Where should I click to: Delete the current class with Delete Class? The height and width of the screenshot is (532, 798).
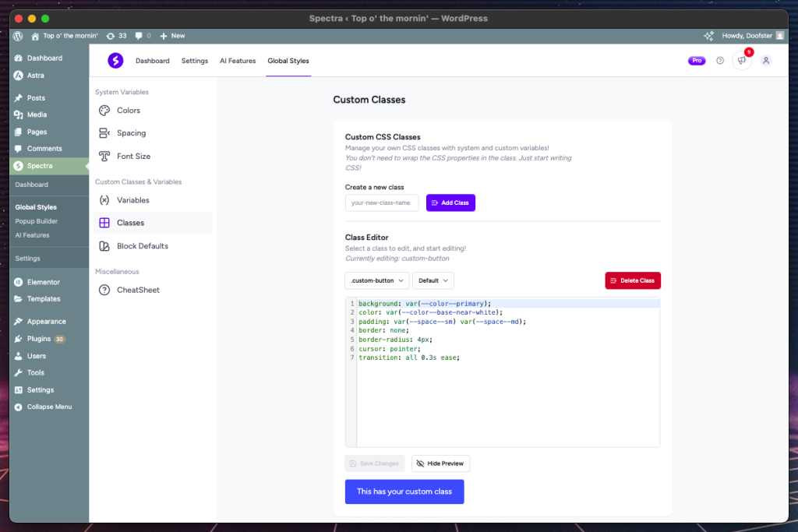(632, 280)
